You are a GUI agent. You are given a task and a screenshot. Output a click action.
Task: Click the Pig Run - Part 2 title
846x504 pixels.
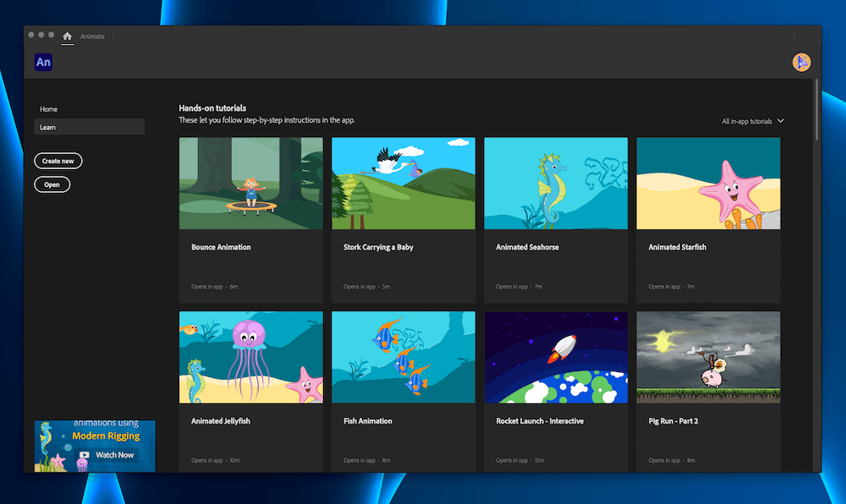[673, 421]
